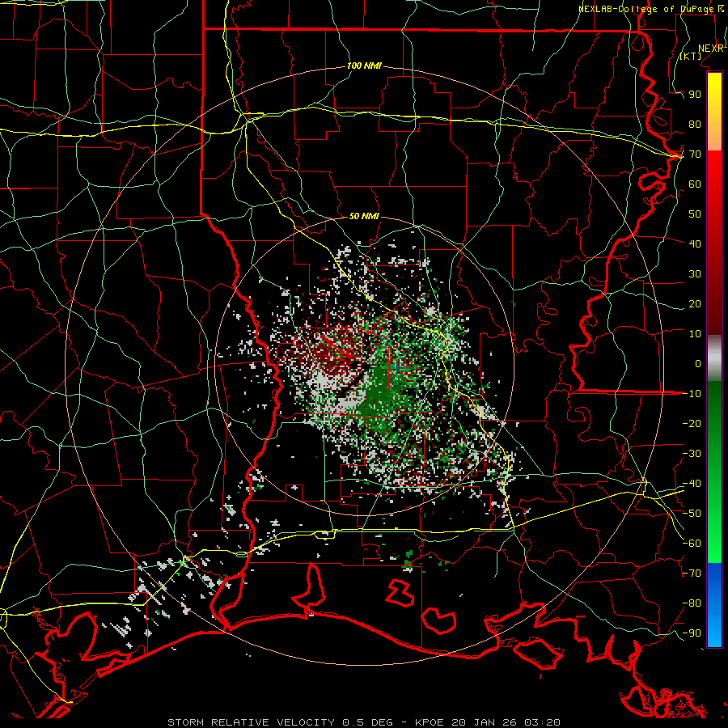Viewport: 728px width, 728px height.
Task: Click the "70" positive value on the scale
Action: pyautogui.click(x=695, y=154)
